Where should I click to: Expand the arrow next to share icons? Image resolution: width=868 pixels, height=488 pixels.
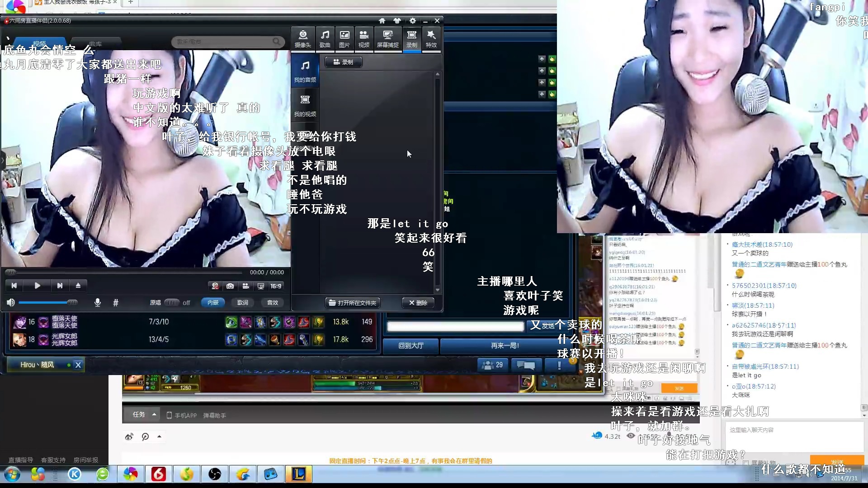tap(159, 436)
